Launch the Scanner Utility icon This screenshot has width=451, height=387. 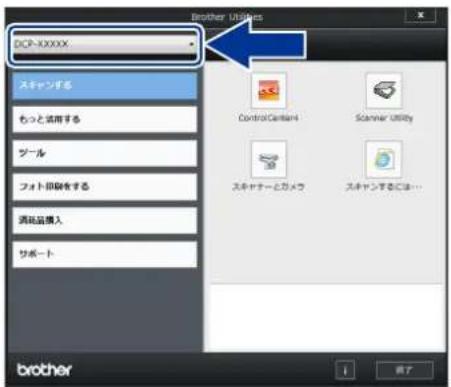click(x=384, y=90)
